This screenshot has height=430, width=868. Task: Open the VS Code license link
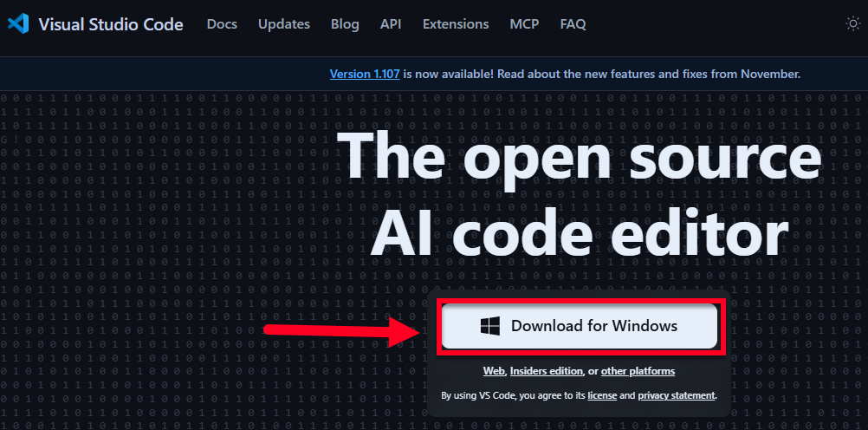(x=601, y=395)
